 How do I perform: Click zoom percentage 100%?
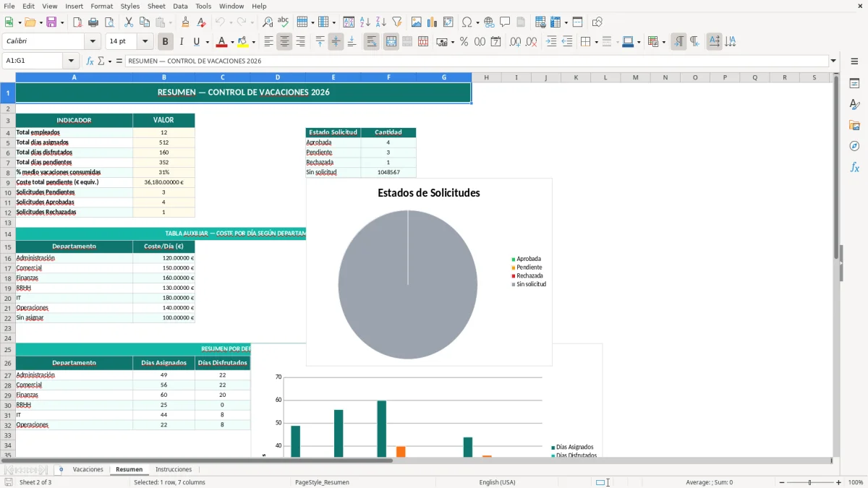coord(856,482)
